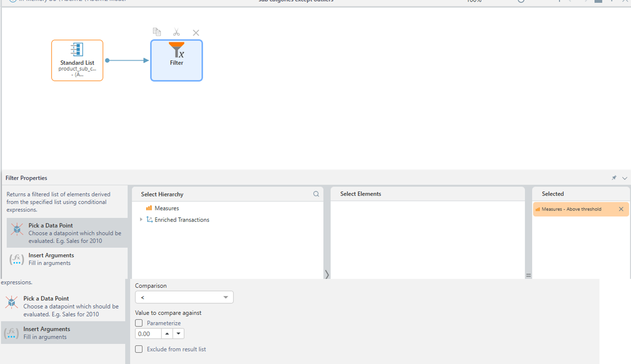Pin the Filter Properties panel
Screen dimensions: 631x364
coord(614,178)
